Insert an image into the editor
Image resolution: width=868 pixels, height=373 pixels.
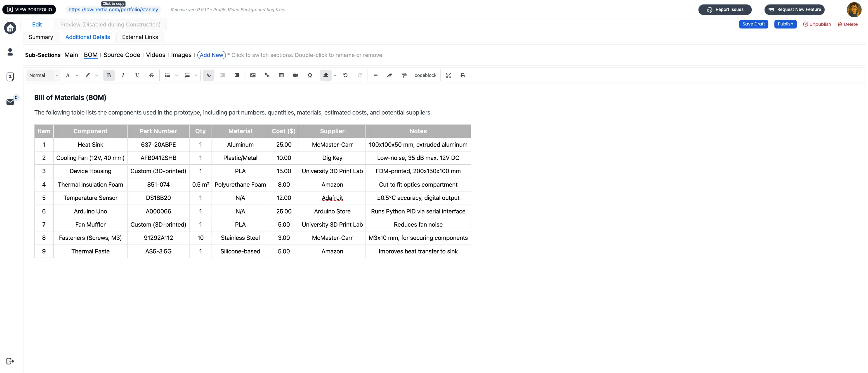(x=253, y=75)
